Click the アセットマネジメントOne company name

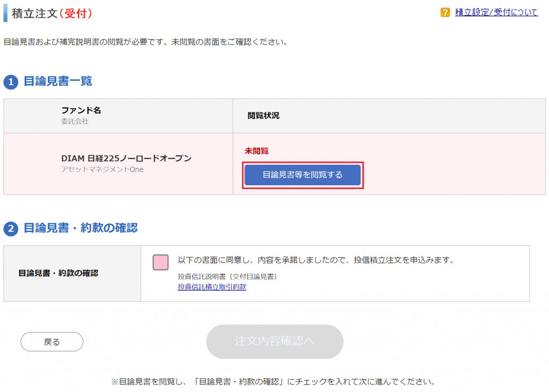point(102,170)
